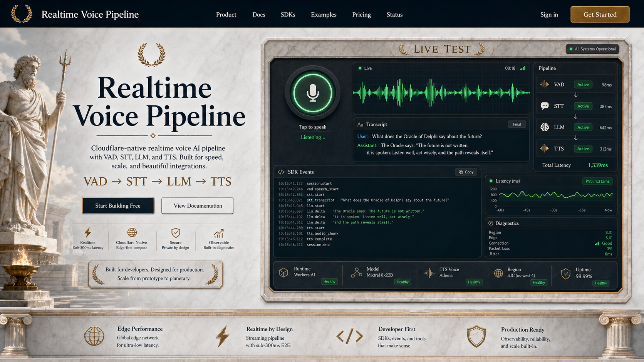Go to SDKs in navigation
This screenshot has width=644, height=362.
[288, 15]
